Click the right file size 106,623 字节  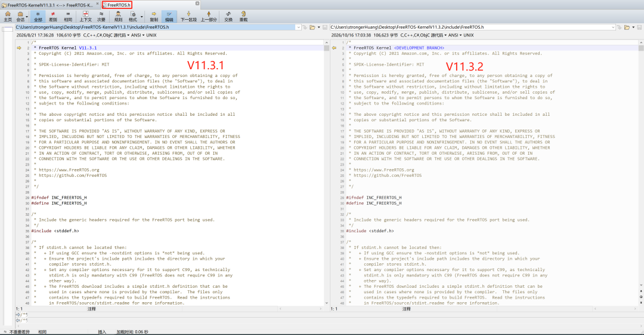coord(386,35)
